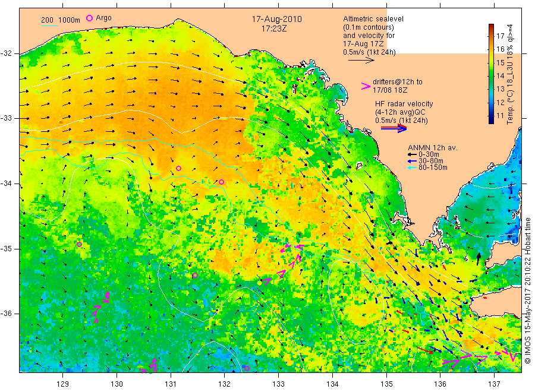
Task: Click the cyan line under 200 1000m legend
Action: click(x=50, y=25)
